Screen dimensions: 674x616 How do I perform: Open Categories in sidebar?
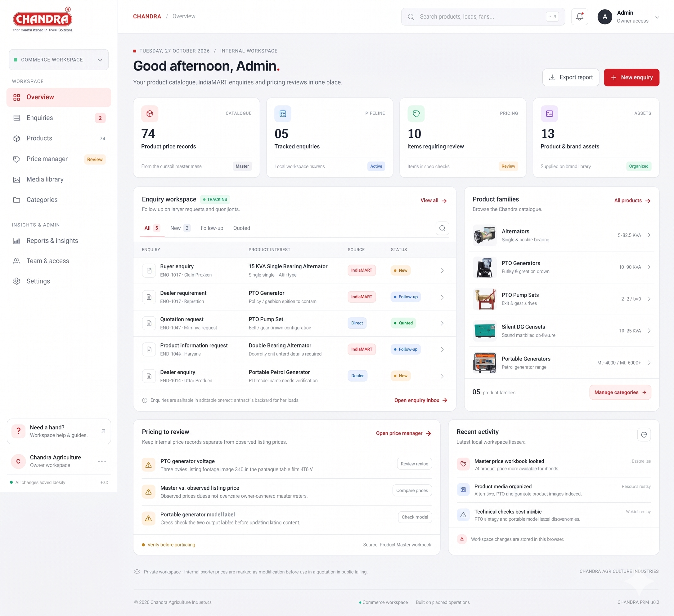59,200
